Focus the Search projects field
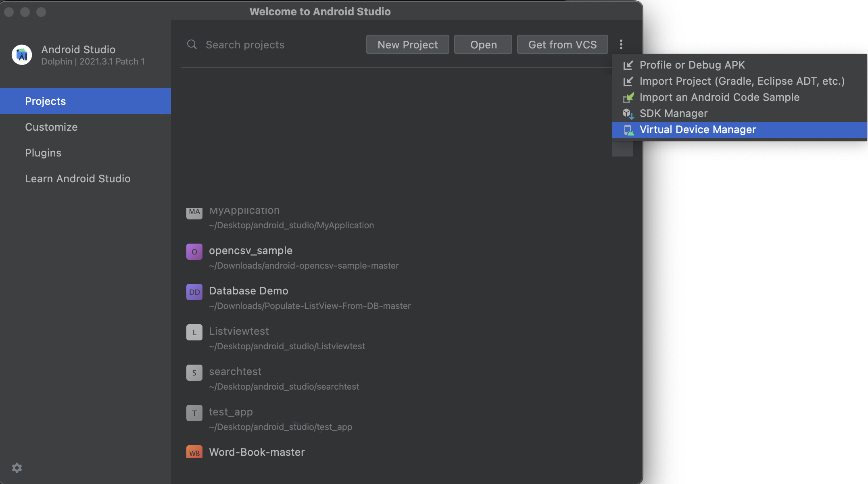The width and height of the screenshot is (868, 484). 278,44
